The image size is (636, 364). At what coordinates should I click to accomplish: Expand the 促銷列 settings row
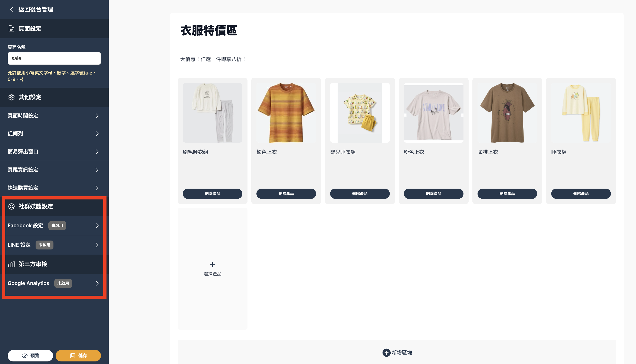tap(54, 134)
